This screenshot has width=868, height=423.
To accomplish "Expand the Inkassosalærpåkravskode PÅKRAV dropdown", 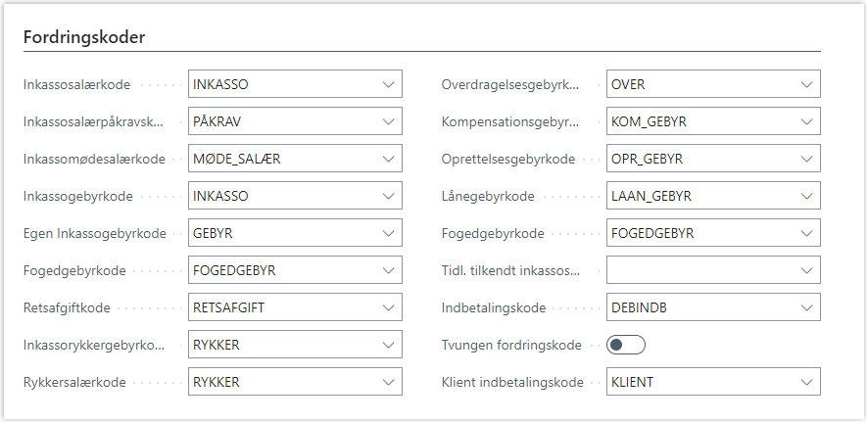I will pyautogui.click(x=388, y=121).
